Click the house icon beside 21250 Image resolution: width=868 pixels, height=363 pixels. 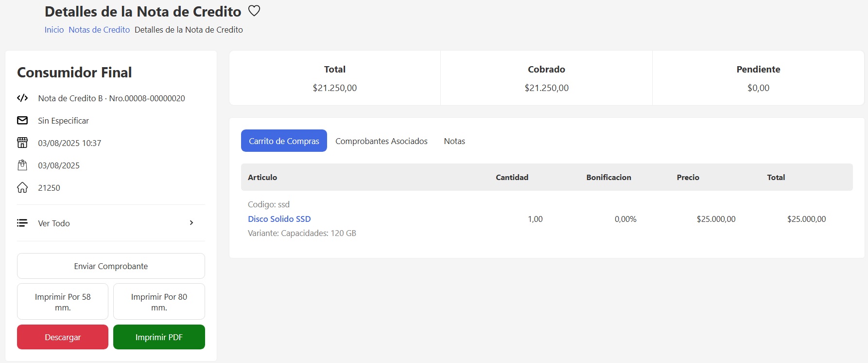(x=22, y=188)
